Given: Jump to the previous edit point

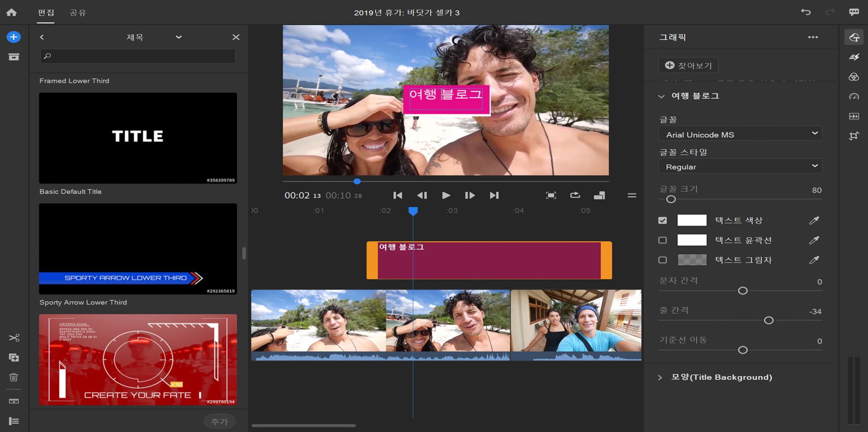Looking at the screenshot, I should pos(397,195).
